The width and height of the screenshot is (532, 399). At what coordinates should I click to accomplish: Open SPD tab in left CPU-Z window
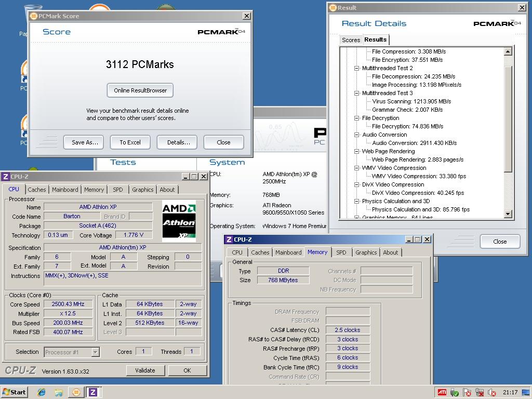[118, 190]
